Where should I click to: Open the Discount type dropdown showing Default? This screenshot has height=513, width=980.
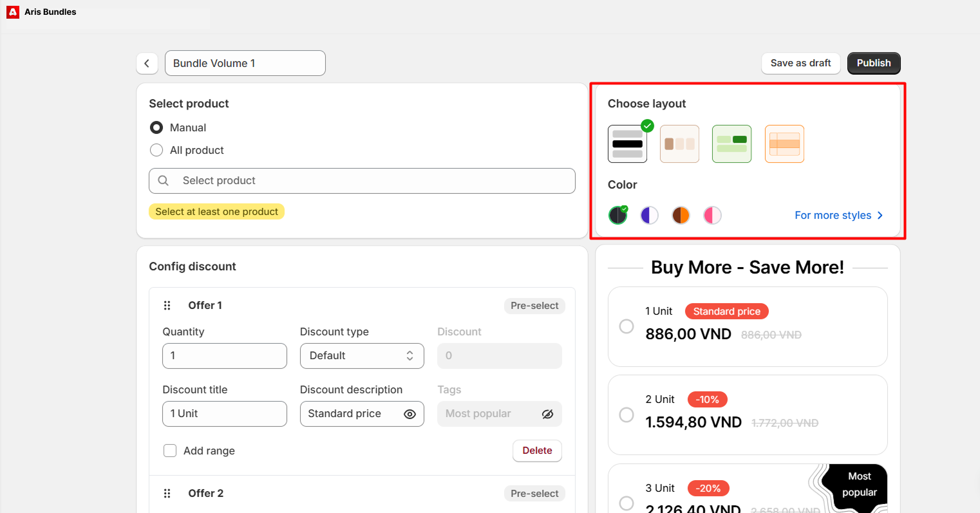pos(362,356)
